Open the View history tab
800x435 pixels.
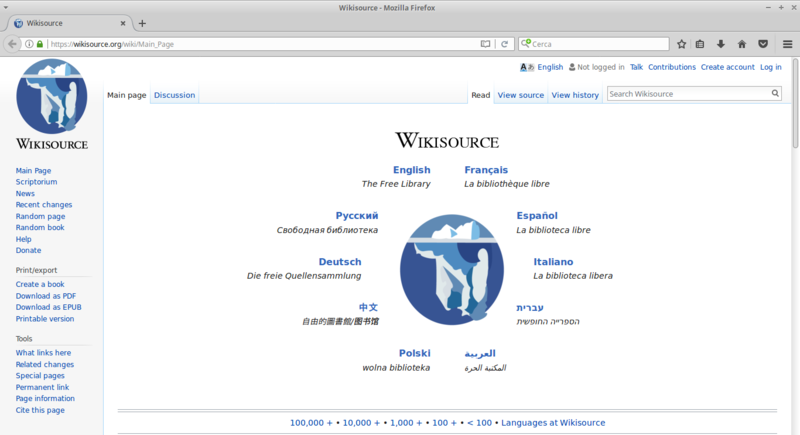[575, 95]
